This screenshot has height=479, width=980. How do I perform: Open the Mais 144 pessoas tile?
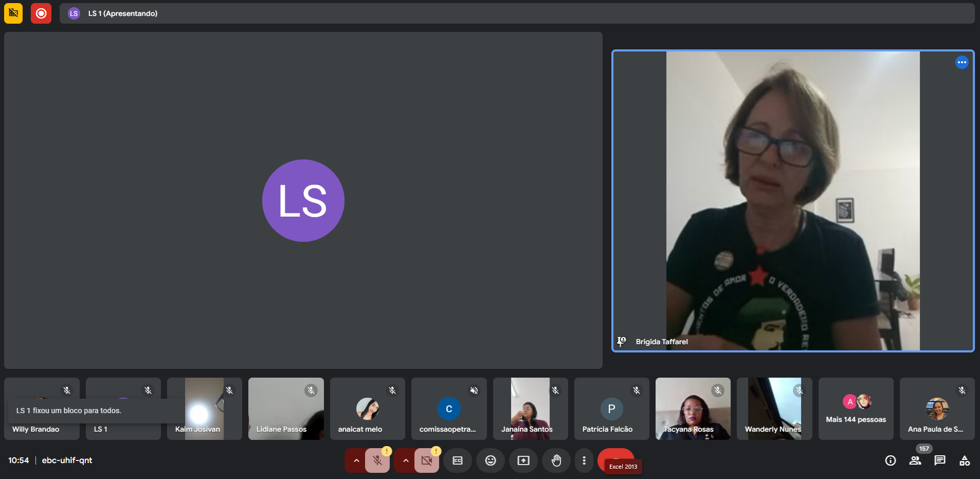click(856, 409)
